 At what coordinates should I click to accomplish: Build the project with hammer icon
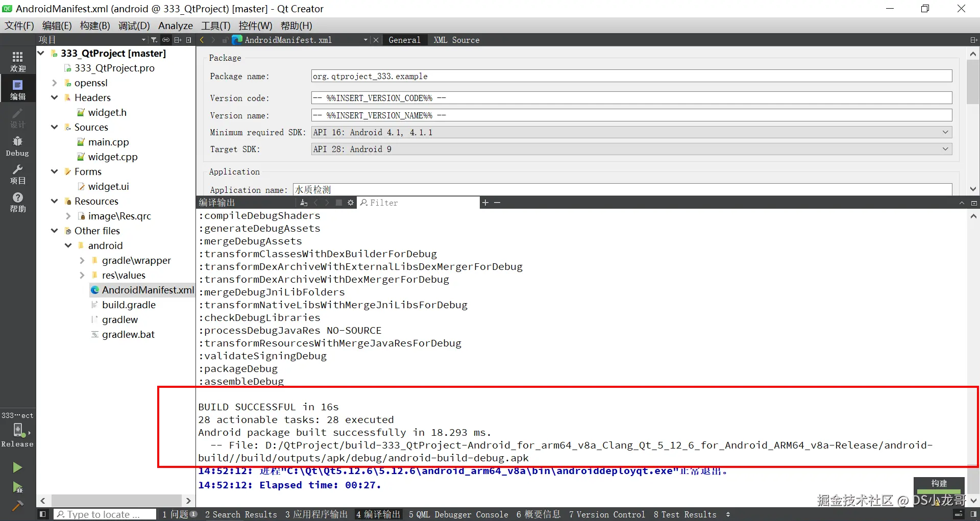[17, 506]
